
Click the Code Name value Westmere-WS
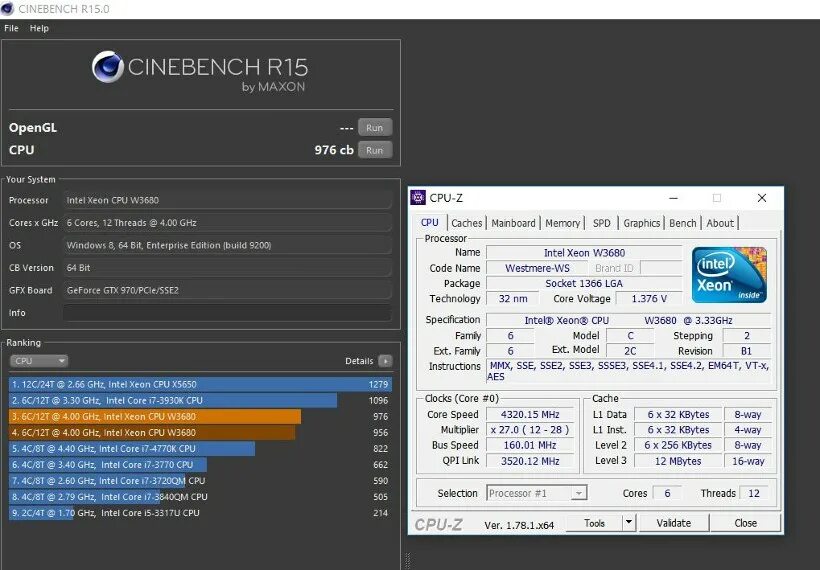click(x=537, y=268)
